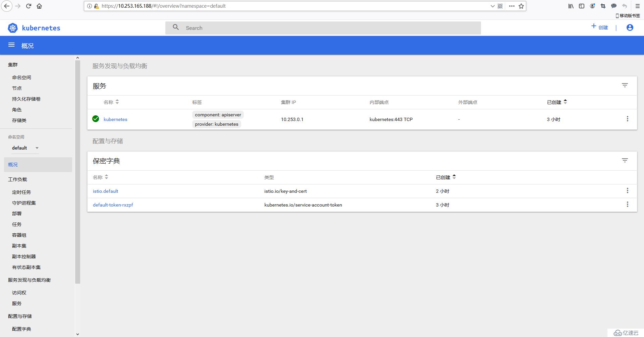Screen dimensions: 644x337
Task: Open the browser hamburger menu
Action: (x=638, y=6)
